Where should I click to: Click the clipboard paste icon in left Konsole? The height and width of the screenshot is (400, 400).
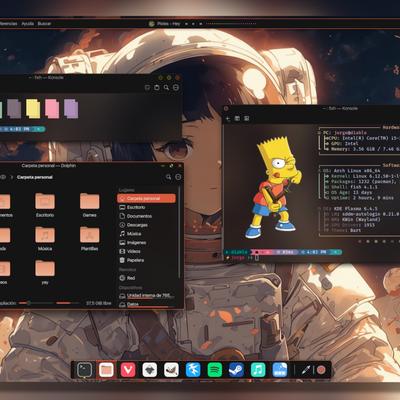[157, 88]
